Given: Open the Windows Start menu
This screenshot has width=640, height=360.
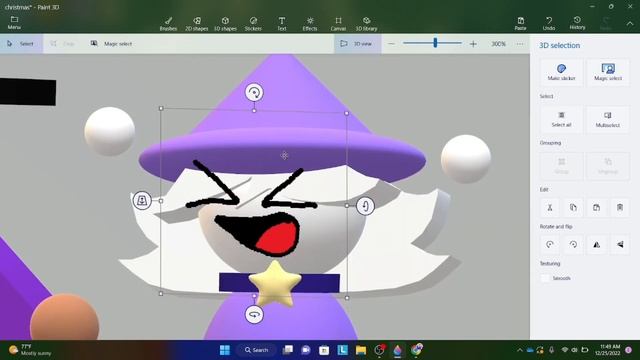Looking at the screenshot, I should 224,350.
